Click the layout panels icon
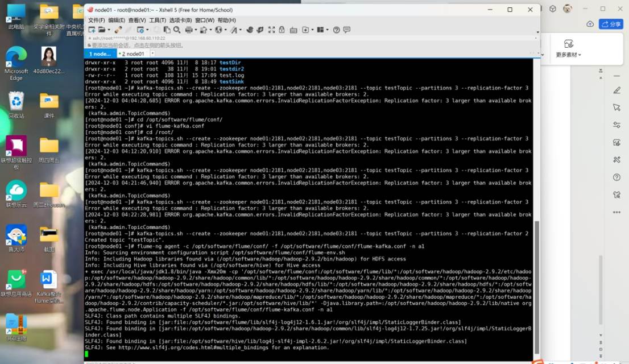 tap(320, 30)
